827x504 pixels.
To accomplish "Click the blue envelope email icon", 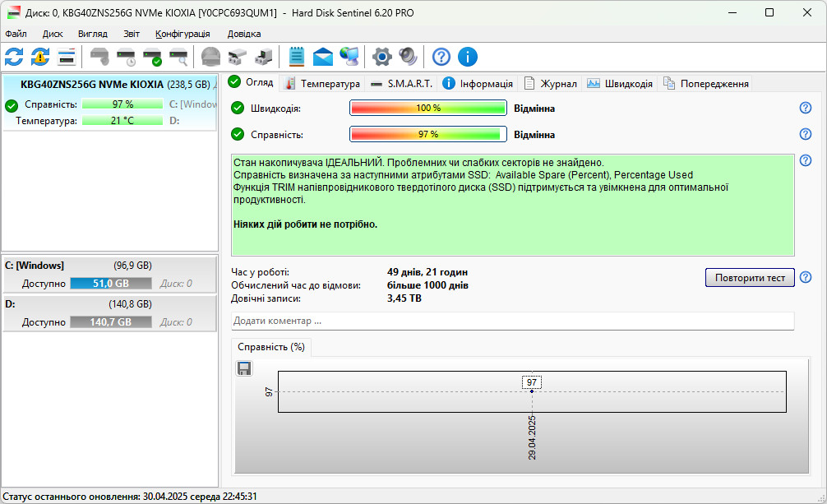I will (x=323, y=57).
